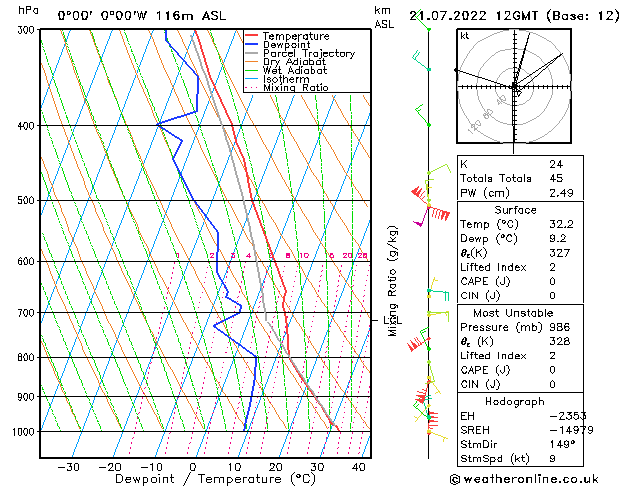Click the Surface Dewp value 9.2

point(558,239)
